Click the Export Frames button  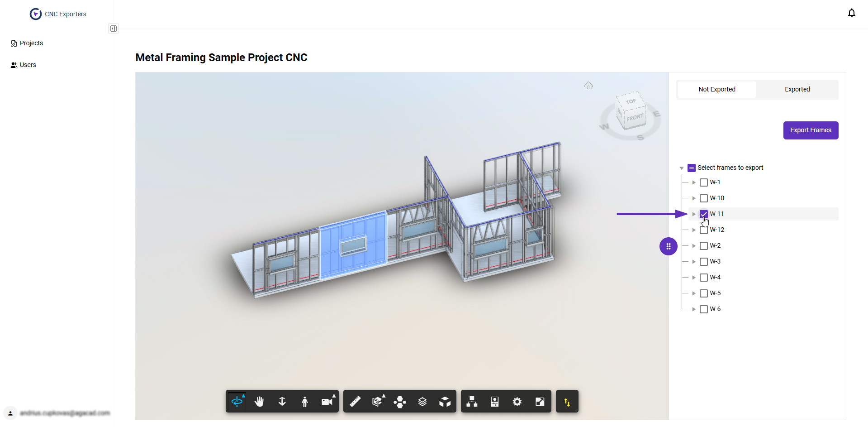811,130
